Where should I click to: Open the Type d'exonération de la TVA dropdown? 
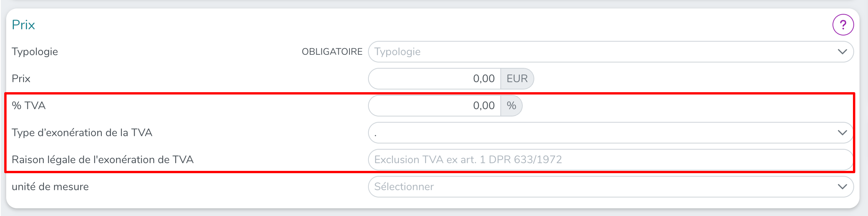pyautogui.click(x=602, y=133)
